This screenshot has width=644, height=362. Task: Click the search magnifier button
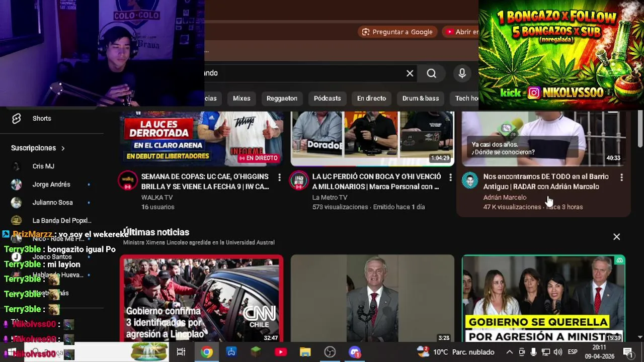tap(432, 73)
